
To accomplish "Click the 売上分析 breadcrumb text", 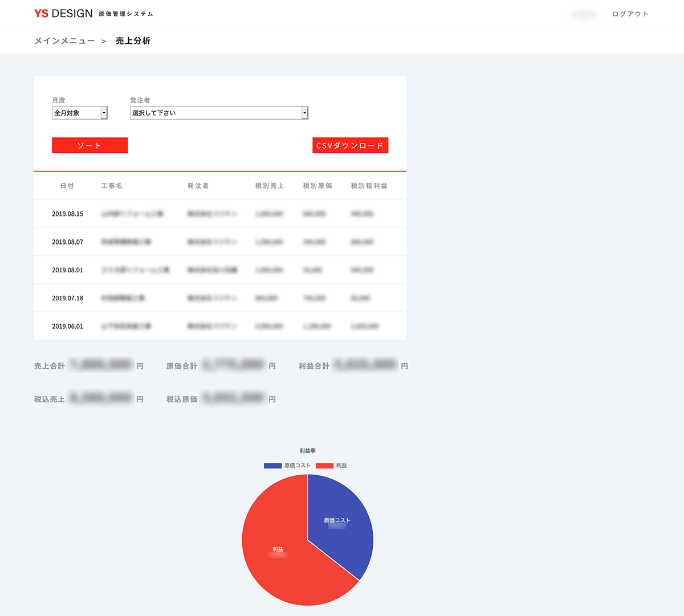I will click(133, 41).
